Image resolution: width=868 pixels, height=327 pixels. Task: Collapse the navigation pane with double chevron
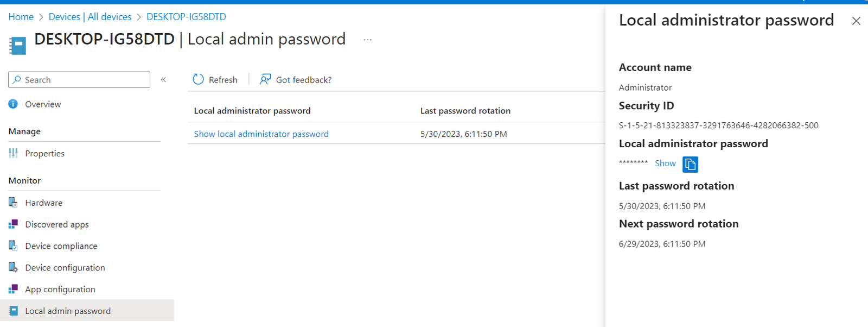point(163,79)
